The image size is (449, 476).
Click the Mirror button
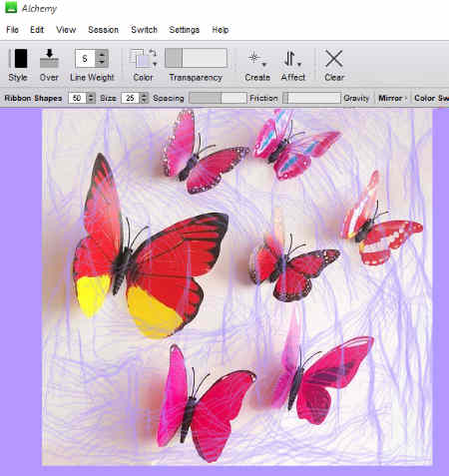click(392, 98)
